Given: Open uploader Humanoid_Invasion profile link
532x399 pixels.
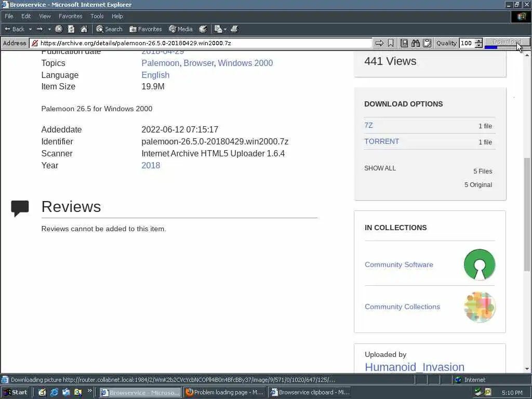Looking at the screenshot, I should click(414, 367).
